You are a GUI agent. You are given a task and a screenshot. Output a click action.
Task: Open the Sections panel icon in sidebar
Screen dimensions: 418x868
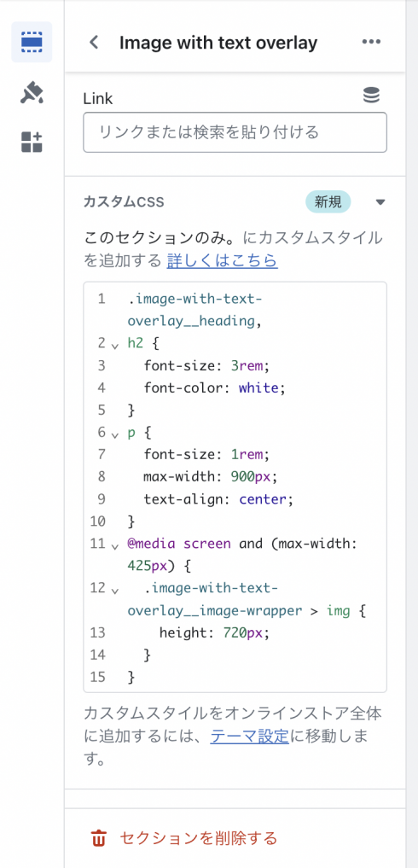(32, 42)
